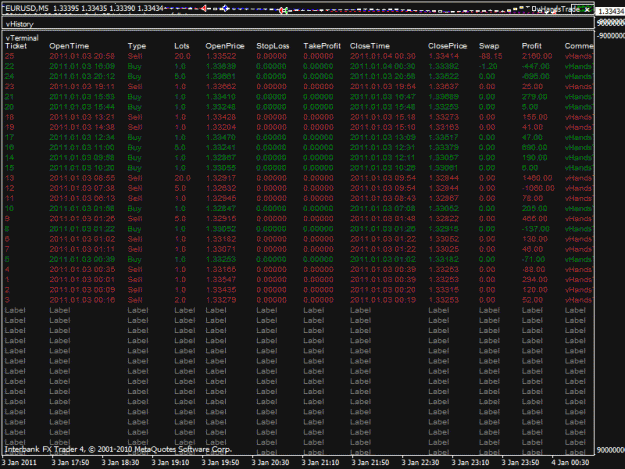Click profit value -88.00

coord(534,270)
